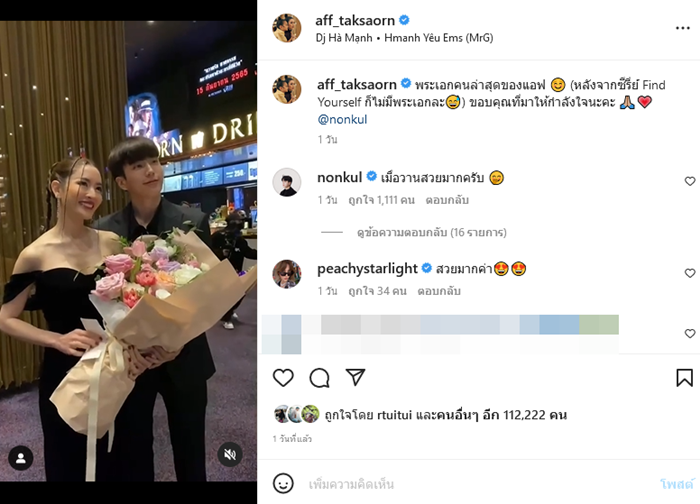This screenshot has height=504, width=700.
Task: Show tagged people in video
Action: tap(21, 458)
